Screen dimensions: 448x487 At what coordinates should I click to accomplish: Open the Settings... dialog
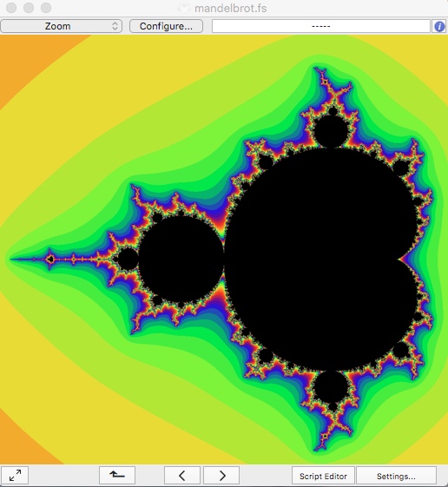(x=396, y=476)
